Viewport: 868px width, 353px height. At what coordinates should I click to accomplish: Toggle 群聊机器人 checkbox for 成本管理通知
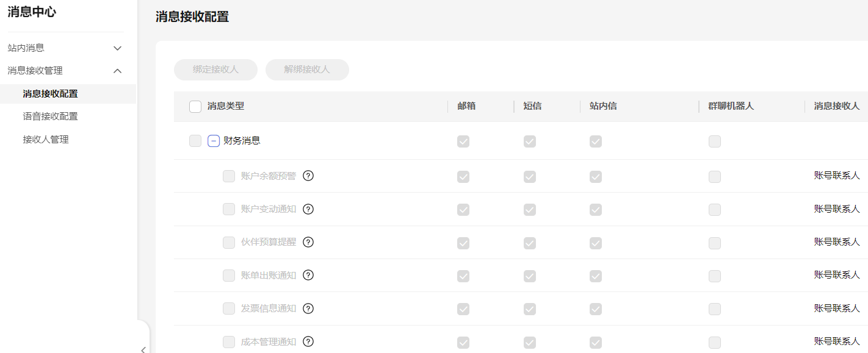pyautogui.click(x=715, y=343)
